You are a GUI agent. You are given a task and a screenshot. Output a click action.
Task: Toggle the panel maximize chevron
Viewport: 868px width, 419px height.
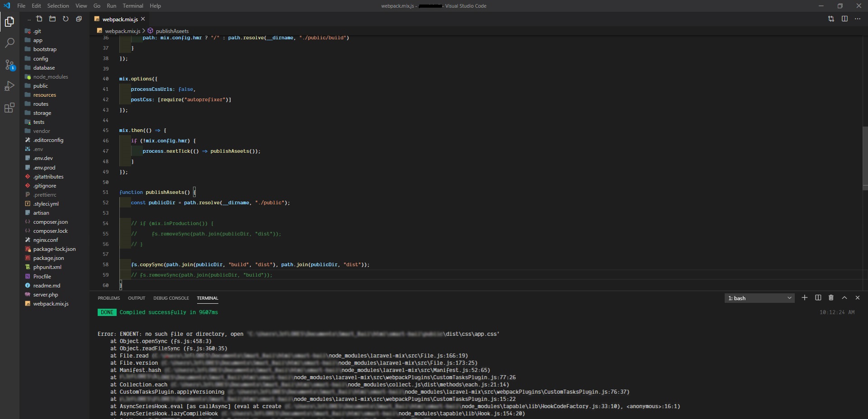[x=844, y=298]
